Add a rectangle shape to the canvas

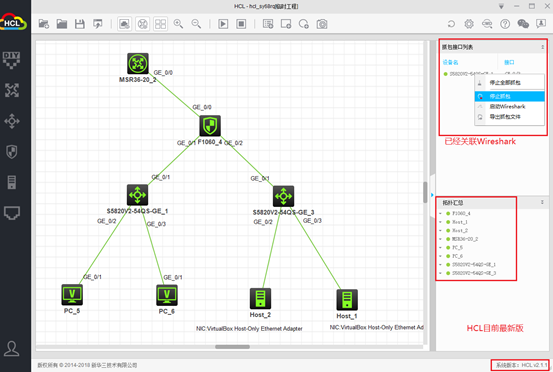point(286,24)
